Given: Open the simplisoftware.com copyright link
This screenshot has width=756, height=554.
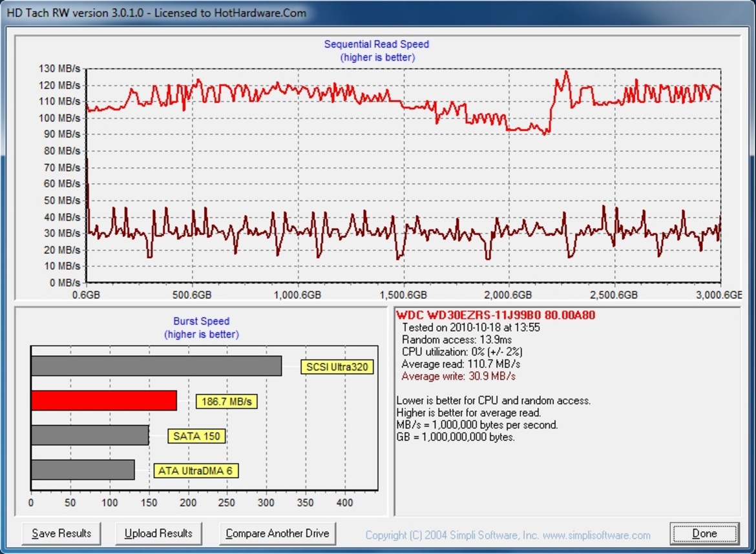Looking at the screenshot, I should [x=508, y=535].
